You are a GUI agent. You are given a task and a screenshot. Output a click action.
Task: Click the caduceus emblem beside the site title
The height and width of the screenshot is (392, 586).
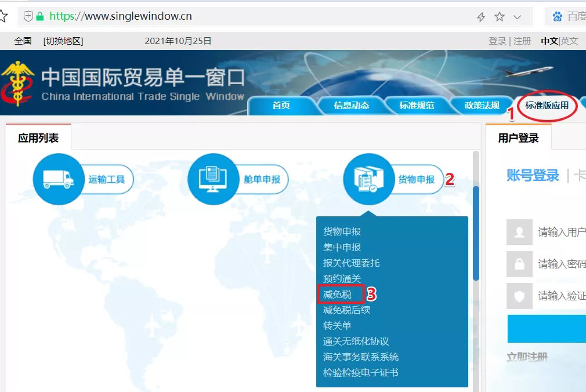click(19, 81)
